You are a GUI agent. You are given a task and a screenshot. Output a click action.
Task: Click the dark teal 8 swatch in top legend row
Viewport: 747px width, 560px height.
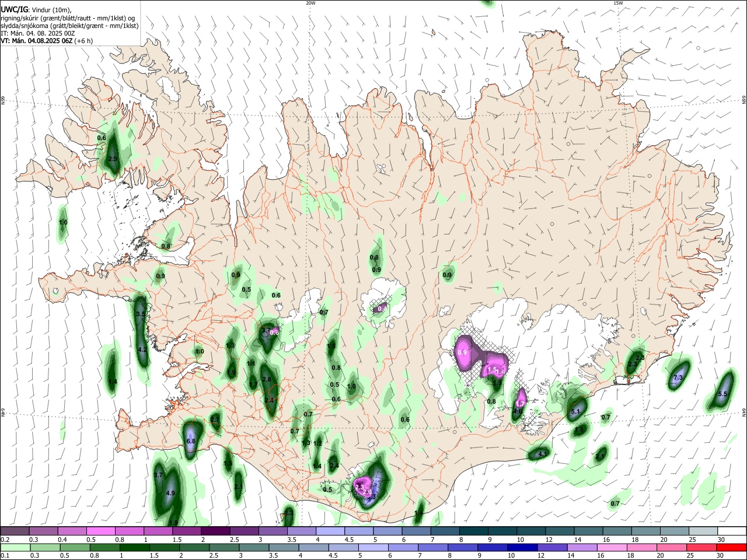pos(474,531)
